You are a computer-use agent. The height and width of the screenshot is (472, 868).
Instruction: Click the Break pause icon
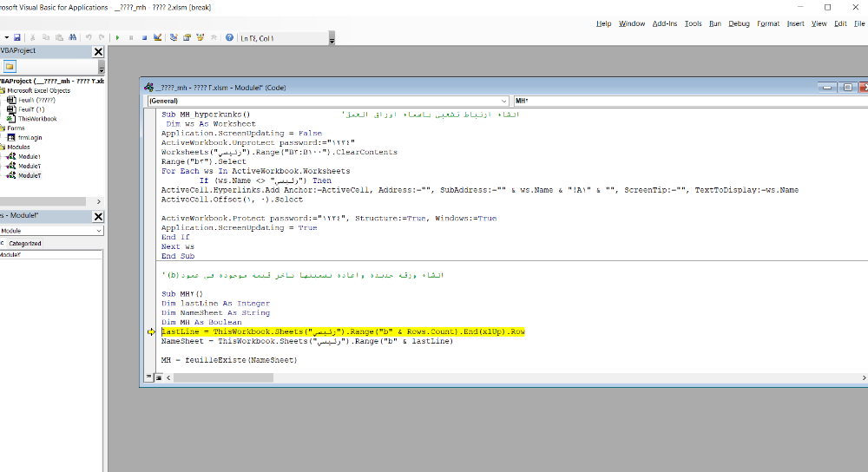(131, 37)
